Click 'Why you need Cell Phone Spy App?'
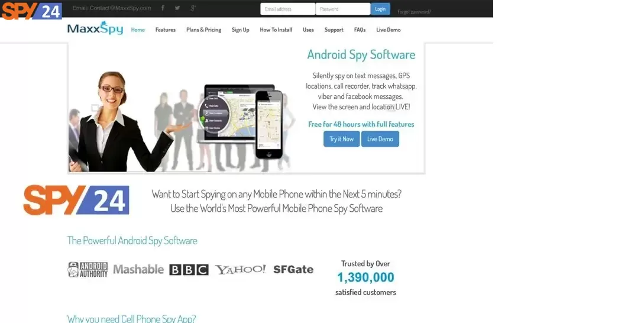This screenshot has height=323, width=644. click(131, 318)
